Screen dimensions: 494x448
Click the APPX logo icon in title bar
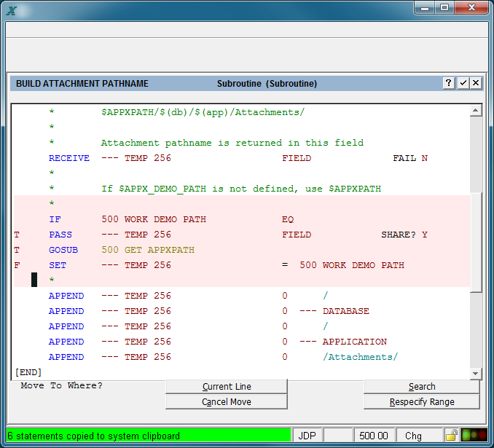[12, 10]
